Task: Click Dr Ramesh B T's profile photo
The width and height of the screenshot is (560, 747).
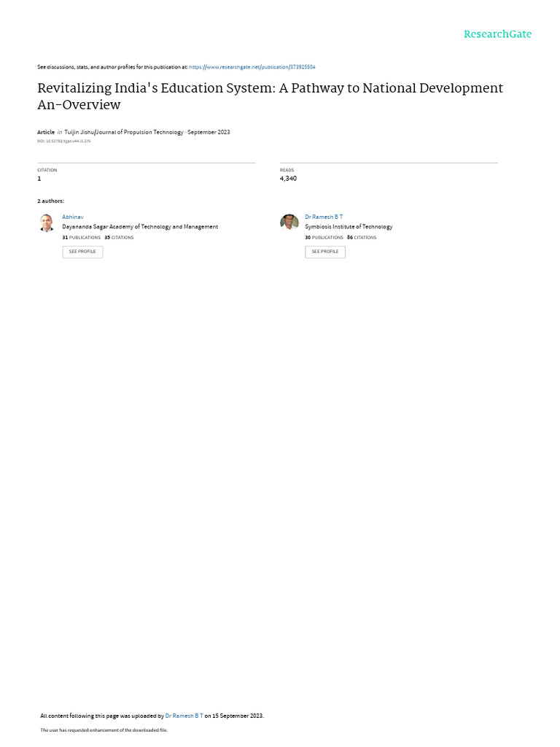Action: point(289,222)
